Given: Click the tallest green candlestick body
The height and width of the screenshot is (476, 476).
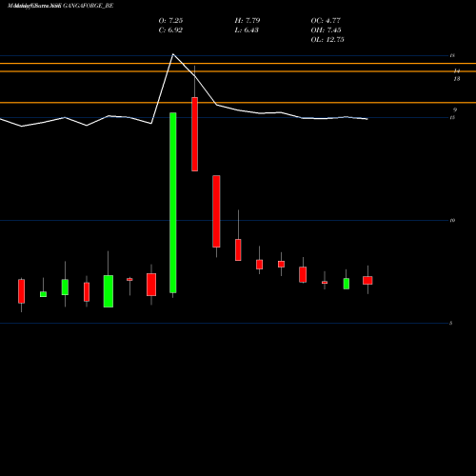Looking at the screenshot, I should 173,203.
